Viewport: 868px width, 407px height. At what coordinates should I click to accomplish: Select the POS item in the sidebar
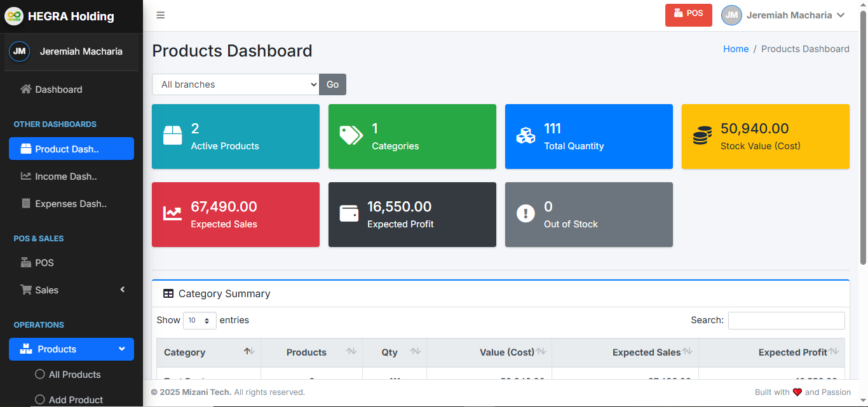(45, 262)
